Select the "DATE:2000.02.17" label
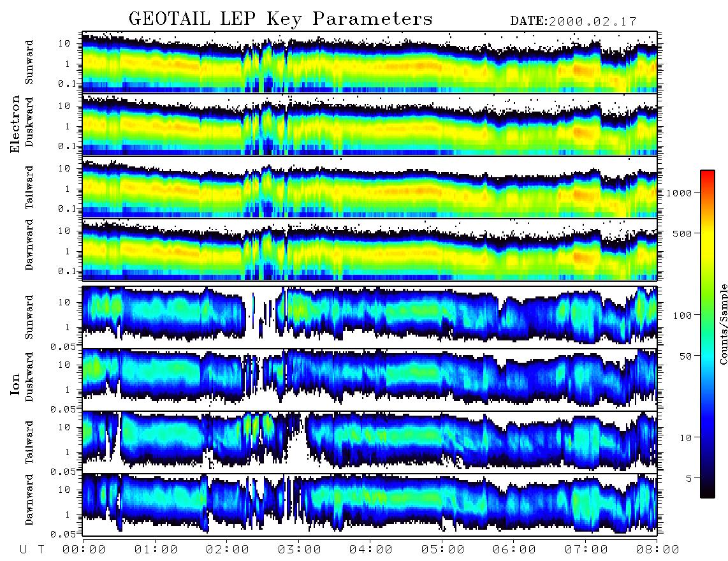 click(x=573, y=22)
